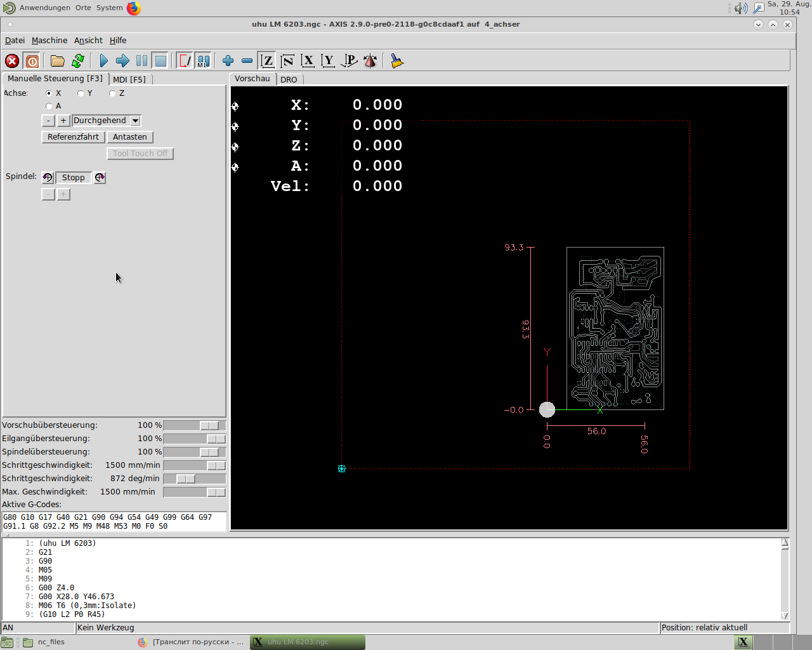Switch to the MDI [F5] tab
This screenshot has height=650, width=812.
point(129,79)
